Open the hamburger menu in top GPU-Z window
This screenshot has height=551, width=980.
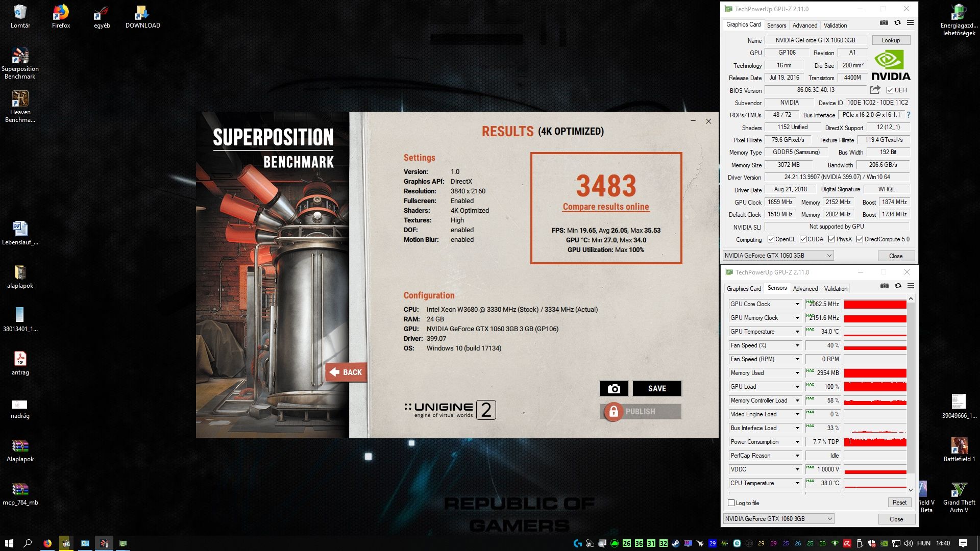[910, 22]
